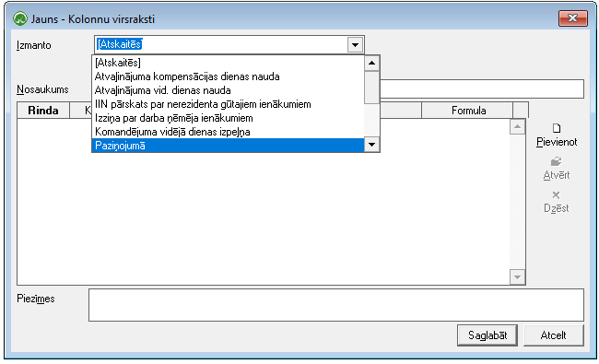The width and height of the screenshot is (599, 364).
Task: Click the Pievienot new document icon
Action: (x=557, y=128)
